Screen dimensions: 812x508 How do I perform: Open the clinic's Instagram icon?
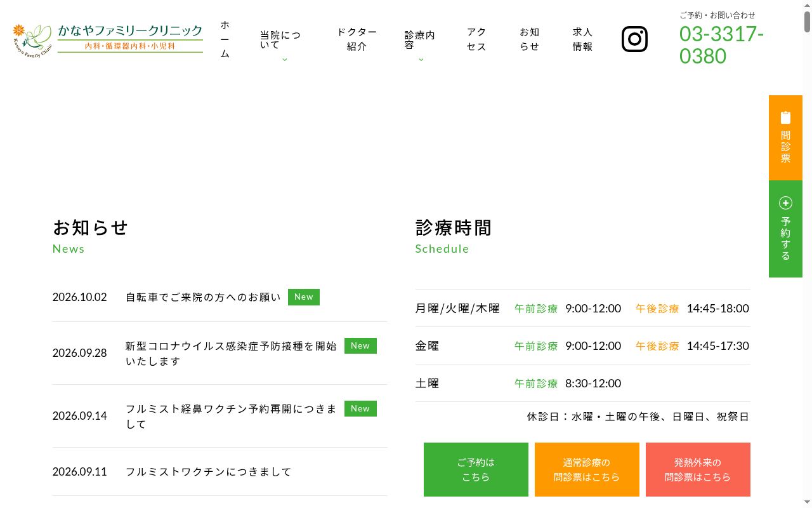coord(634,39)
